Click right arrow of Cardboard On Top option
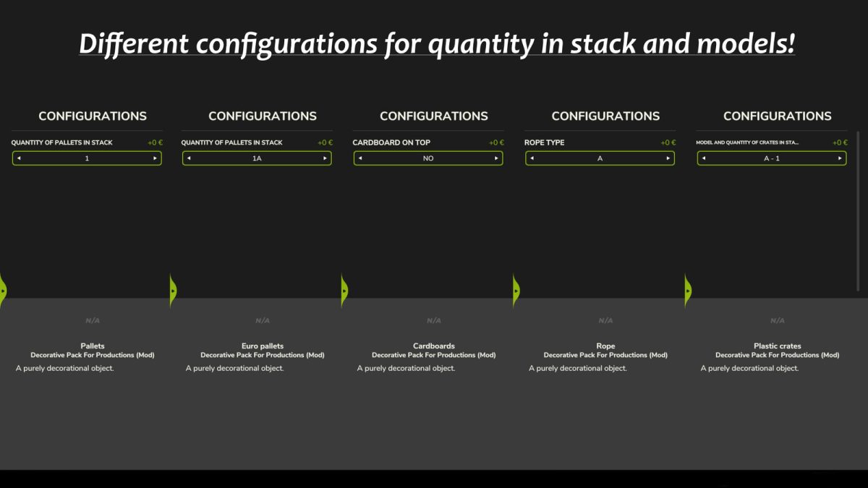 click(x=496, y=158)
